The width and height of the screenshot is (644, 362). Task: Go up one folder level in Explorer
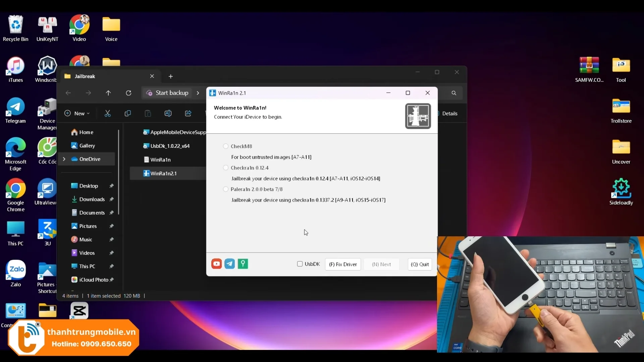108,93
